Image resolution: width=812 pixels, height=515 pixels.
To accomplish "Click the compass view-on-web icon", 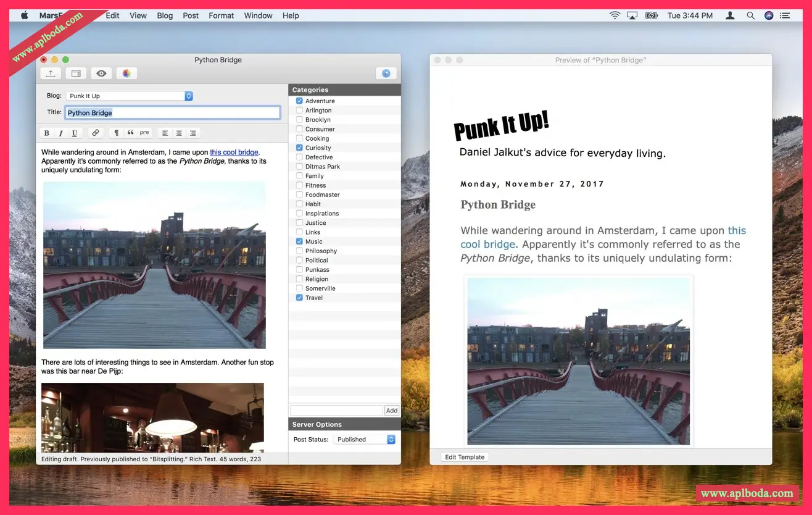I will (x=386, y=73).
